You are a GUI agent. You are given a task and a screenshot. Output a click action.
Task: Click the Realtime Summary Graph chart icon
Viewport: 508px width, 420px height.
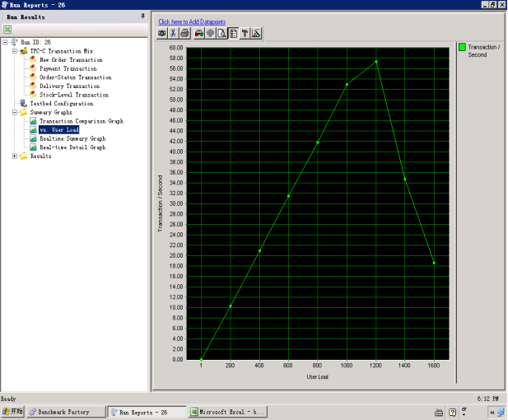pos(33,138)
